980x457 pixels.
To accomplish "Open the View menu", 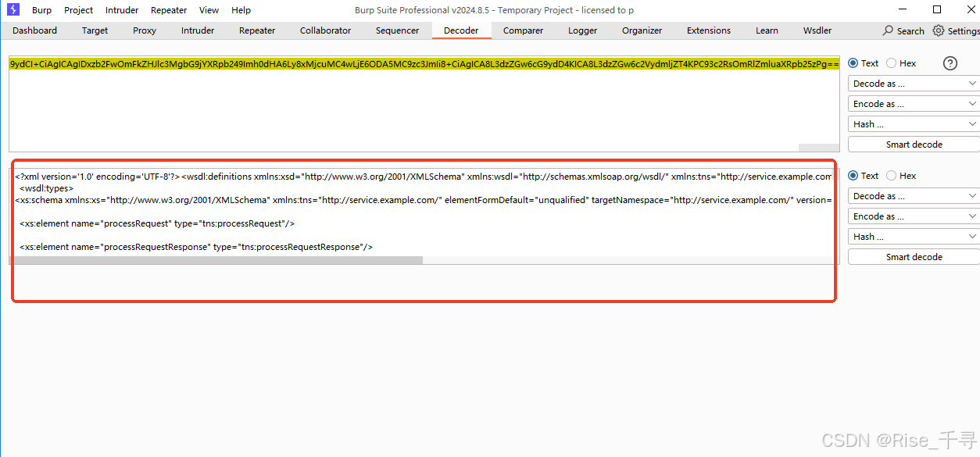I will [x=209, y=10].
